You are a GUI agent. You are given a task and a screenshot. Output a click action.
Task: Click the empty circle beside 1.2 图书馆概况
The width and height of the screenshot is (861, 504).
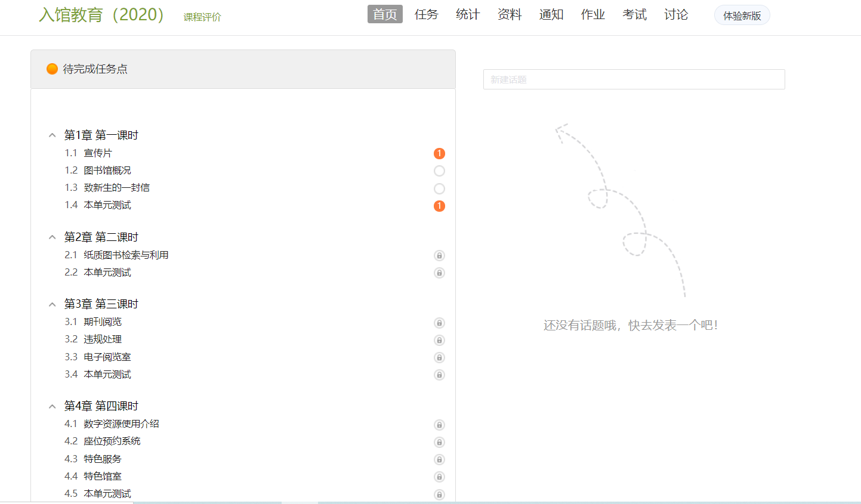click(x=439, y=171)
